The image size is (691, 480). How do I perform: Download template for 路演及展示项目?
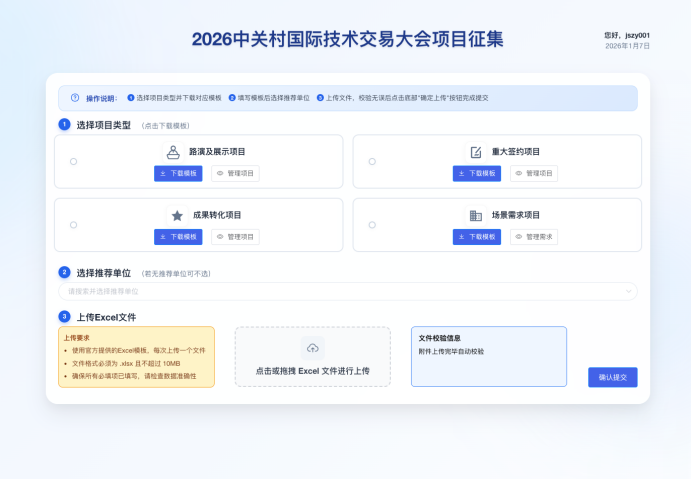tap(178, 173)
